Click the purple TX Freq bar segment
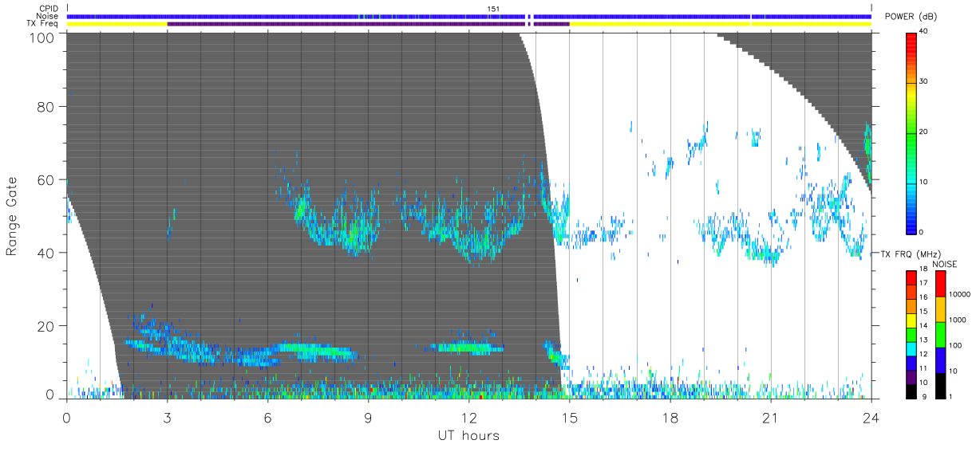The height and width of the screenshot is (452, 980). 346,24
